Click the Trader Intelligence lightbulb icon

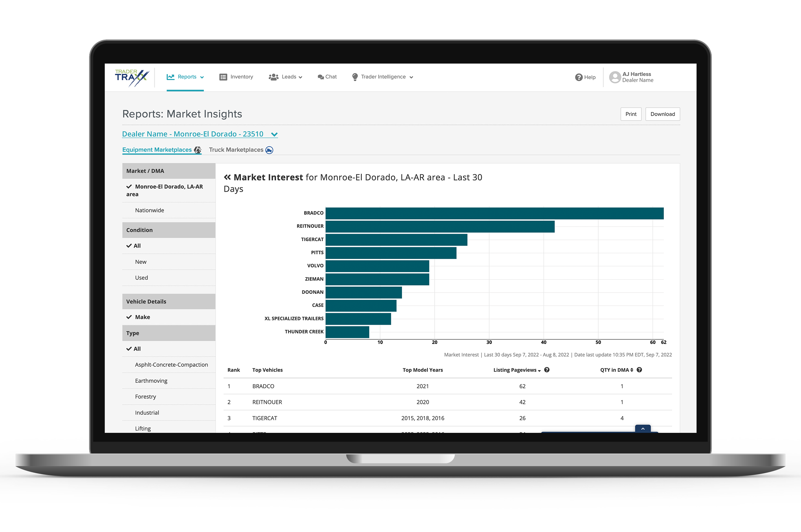point(355,77)
